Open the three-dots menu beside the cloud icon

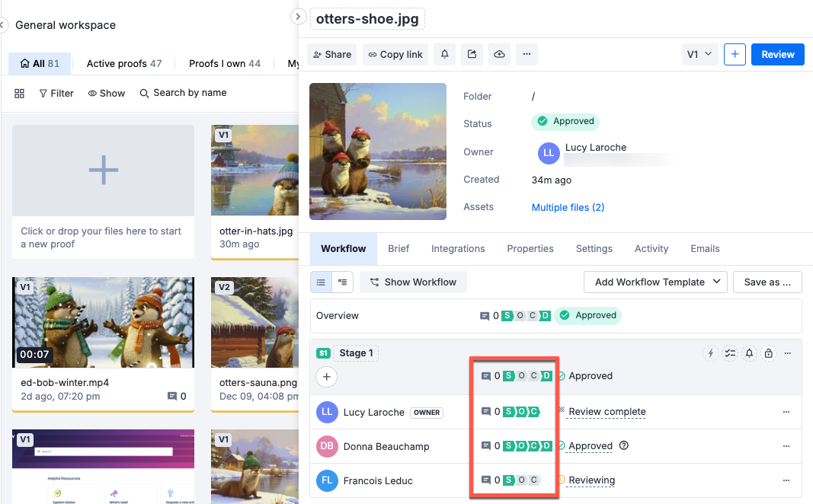click(x=527, y=54)
